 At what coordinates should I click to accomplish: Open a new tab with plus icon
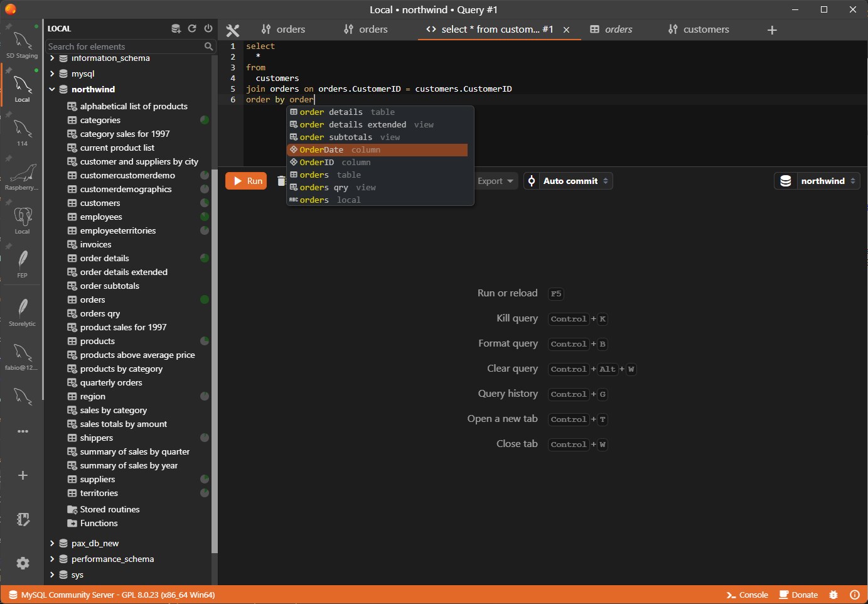pos(772,30)
